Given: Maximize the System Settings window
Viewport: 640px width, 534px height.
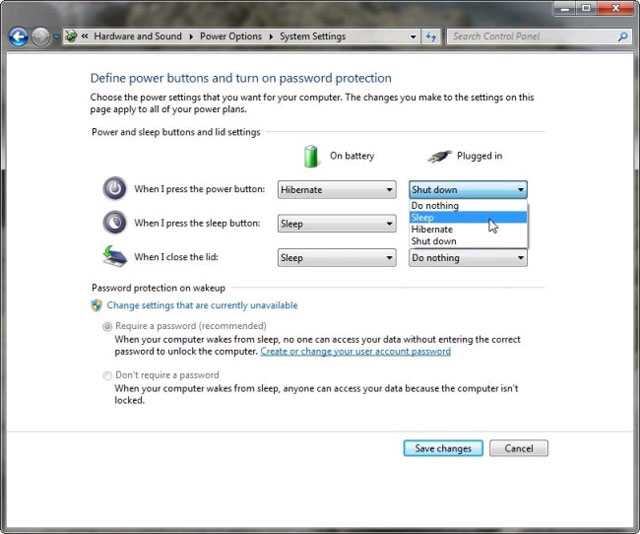Looking at the screenshot, I should pyautogui.click(x=587, y=8).
